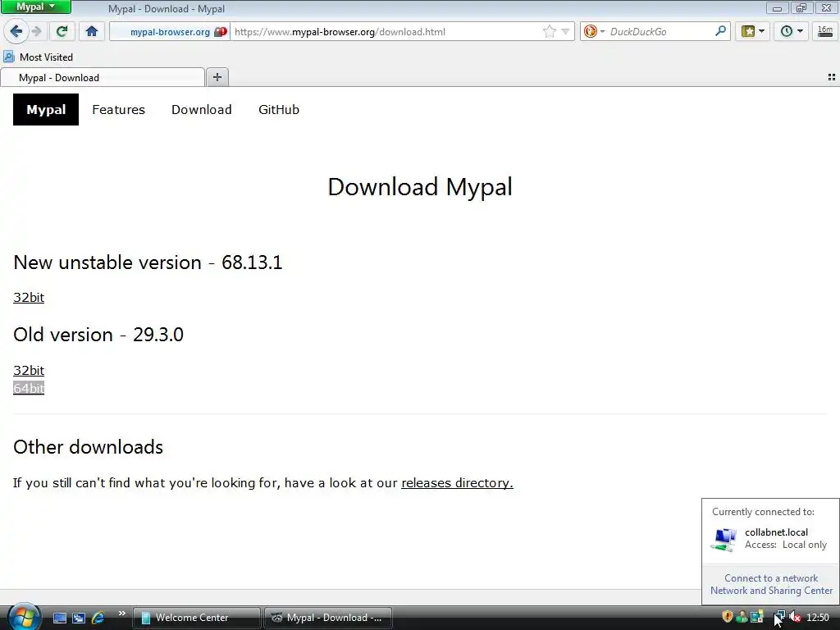Image resolution: width=840 pixels, height=630 pixels.
Task: Click the Connect to a network link
Action: coord(771,578)
